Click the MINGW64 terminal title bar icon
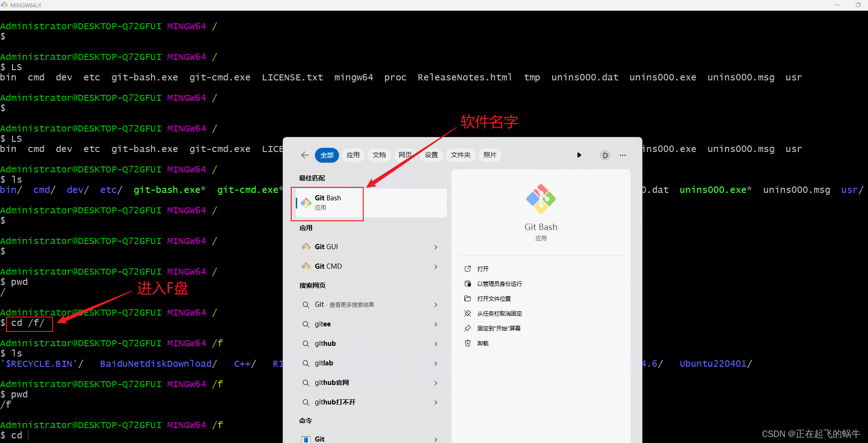The height and width of the screenshot is (443, 868). tap(4, 5)
